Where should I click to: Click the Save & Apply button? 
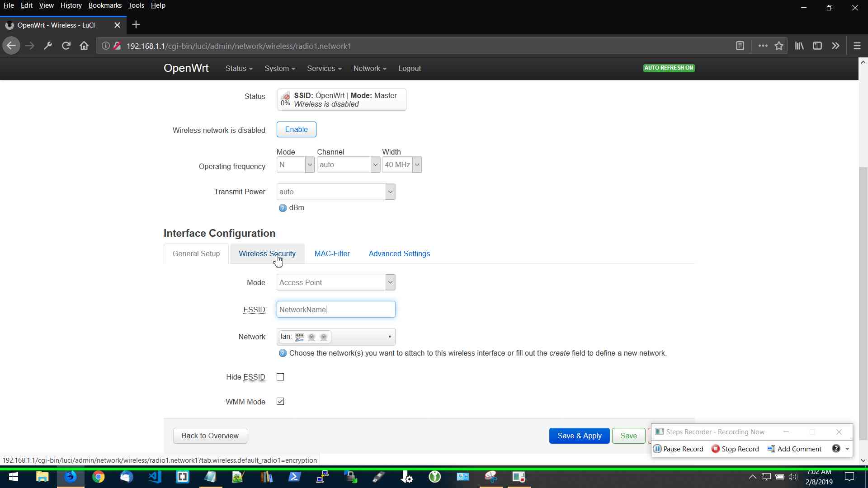579,436
